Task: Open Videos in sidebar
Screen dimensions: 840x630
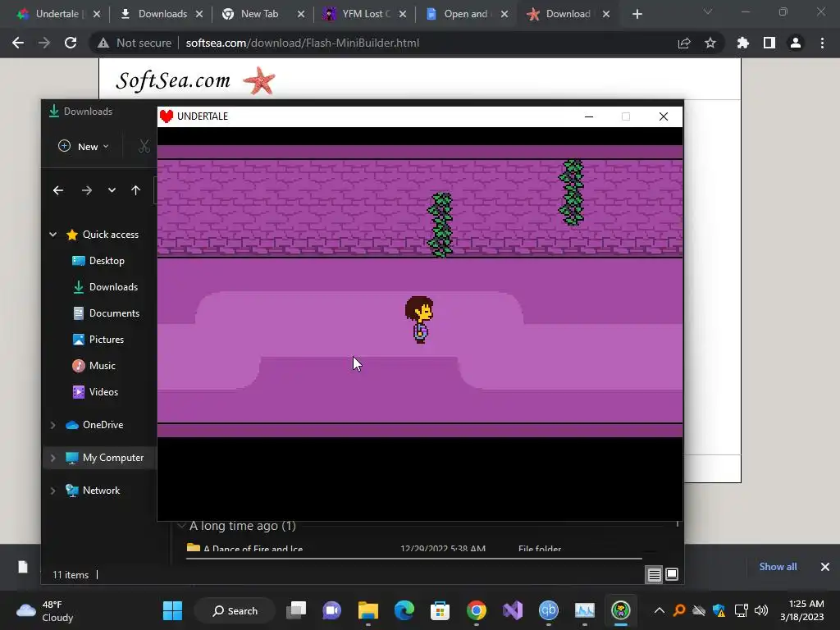Action: [103, 391]
